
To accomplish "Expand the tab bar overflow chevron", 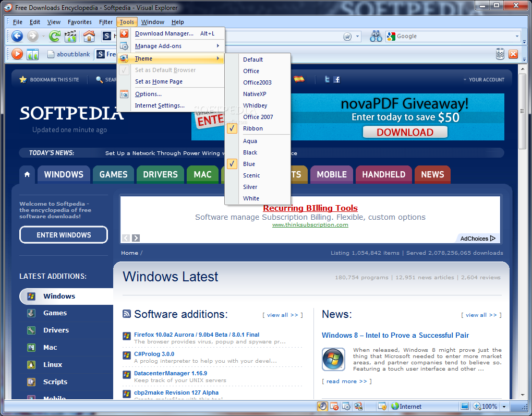I will [524, 60].
